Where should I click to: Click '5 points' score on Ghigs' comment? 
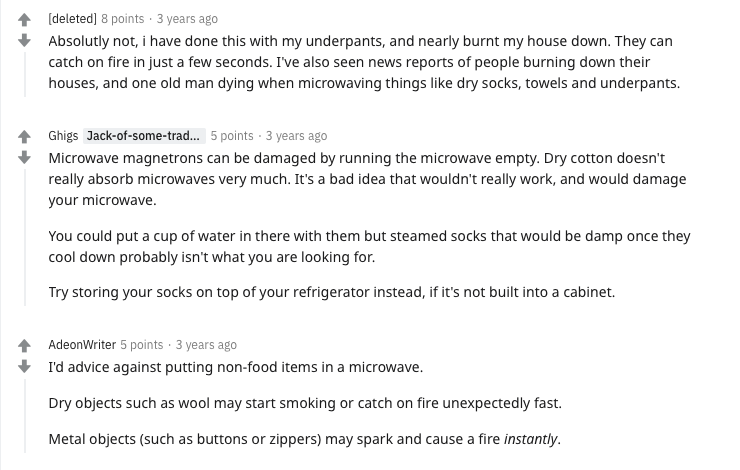point(232,136)
